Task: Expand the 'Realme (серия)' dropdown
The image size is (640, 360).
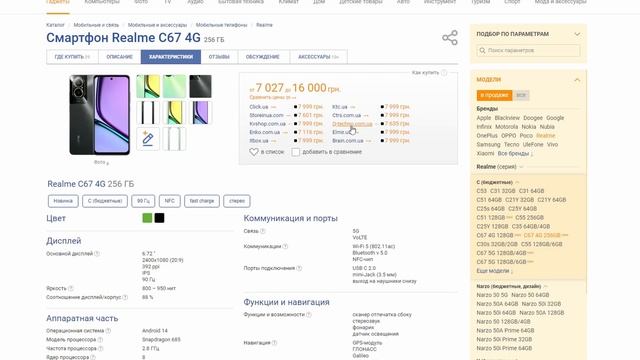Action: tap(500, 167)
